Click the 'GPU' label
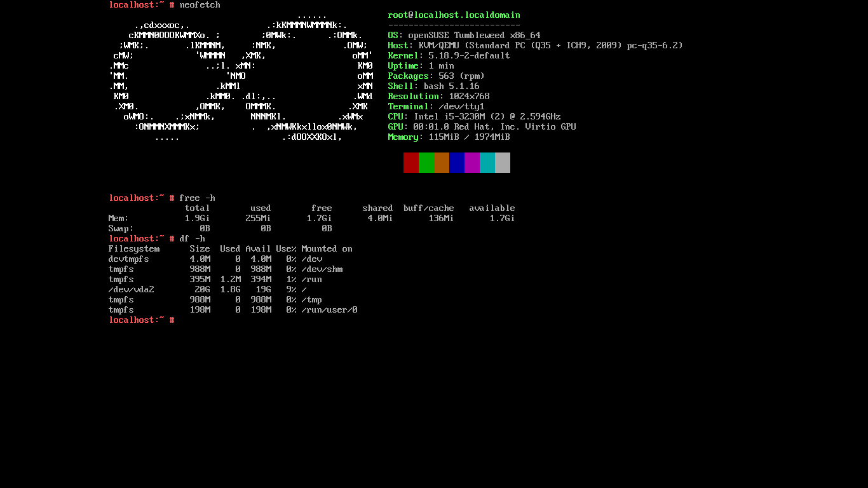This screenshot has height=488, width=868. pos(396,127)
